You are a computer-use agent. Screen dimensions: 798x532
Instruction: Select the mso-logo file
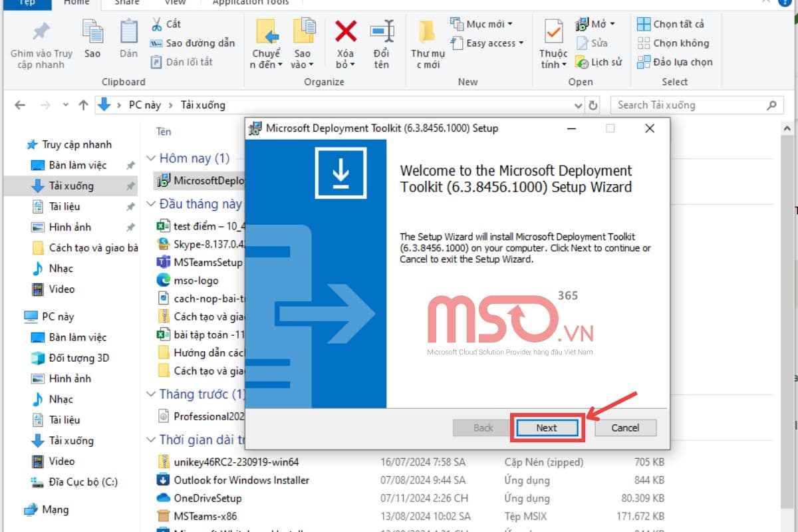(189, 281)
